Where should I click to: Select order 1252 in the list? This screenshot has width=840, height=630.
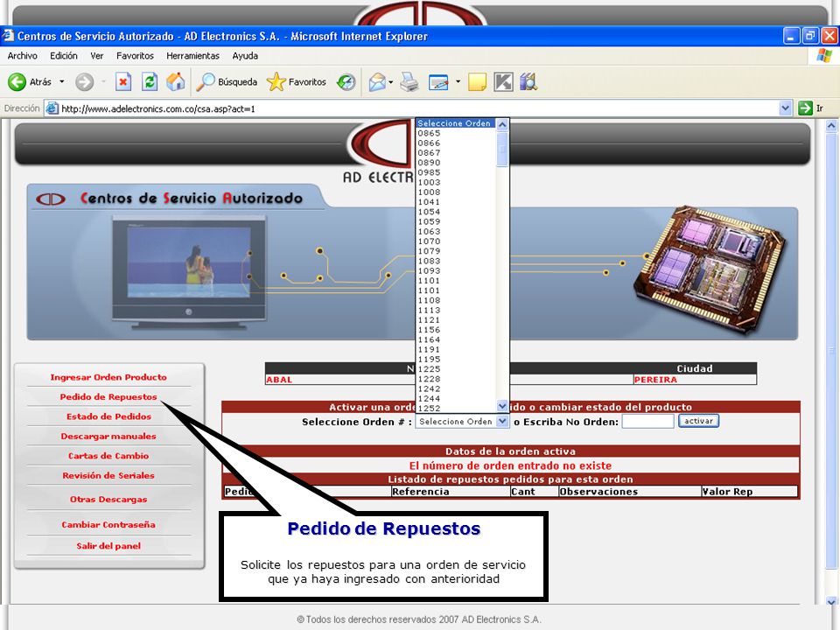(456, 409)
